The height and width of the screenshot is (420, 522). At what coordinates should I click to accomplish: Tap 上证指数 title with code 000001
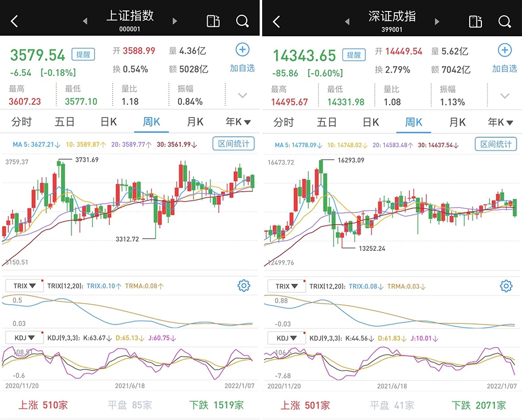[x=130, y=21]
